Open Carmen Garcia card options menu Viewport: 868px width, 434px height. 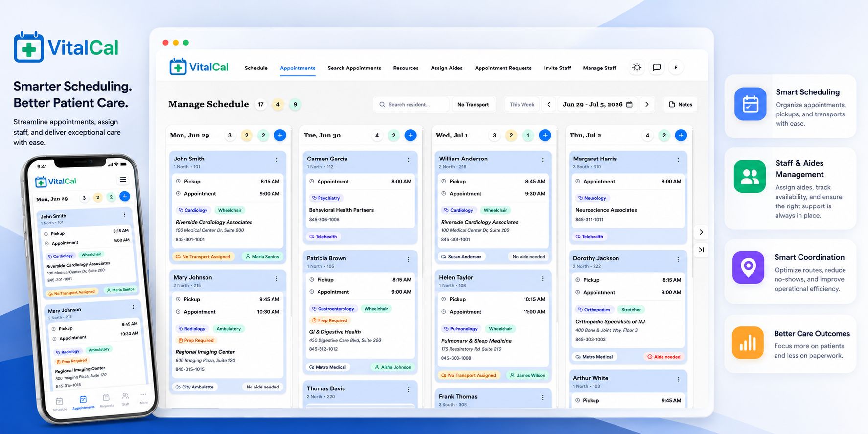click(409, 160)
